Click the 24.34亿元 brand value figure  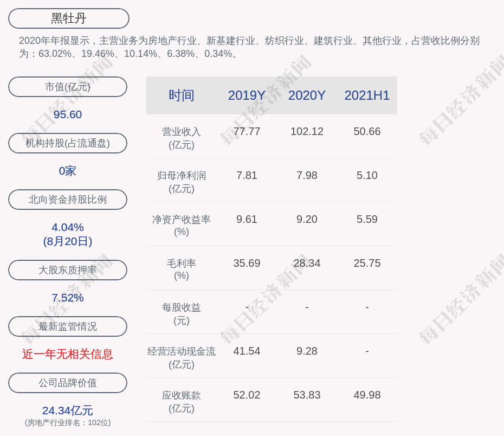pyautogui.click(x=68, y=411)
